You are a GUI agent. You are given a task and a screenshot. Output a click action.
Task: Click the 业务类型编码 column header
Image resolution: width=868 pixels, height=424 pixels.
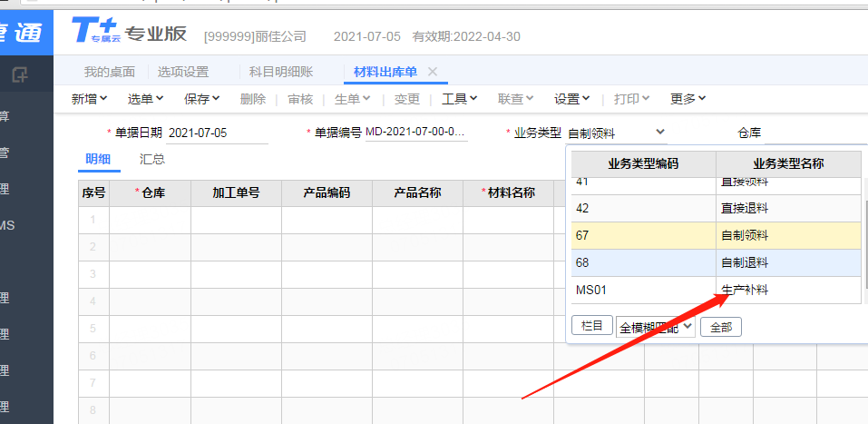point(643,164)
